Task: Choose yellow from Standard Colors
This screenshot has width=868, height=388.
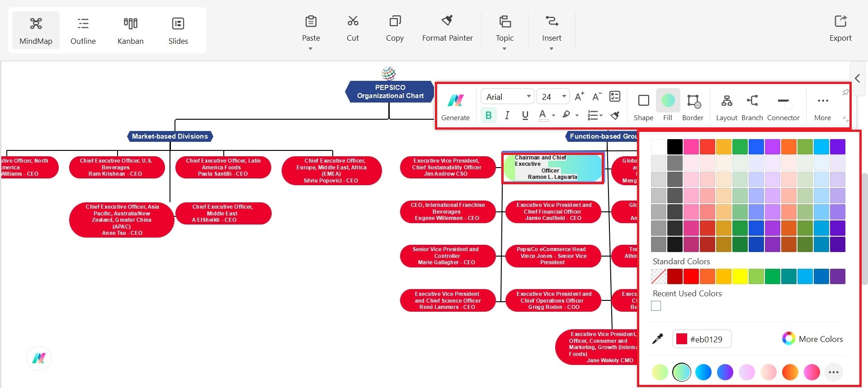Action: (740, 276)
